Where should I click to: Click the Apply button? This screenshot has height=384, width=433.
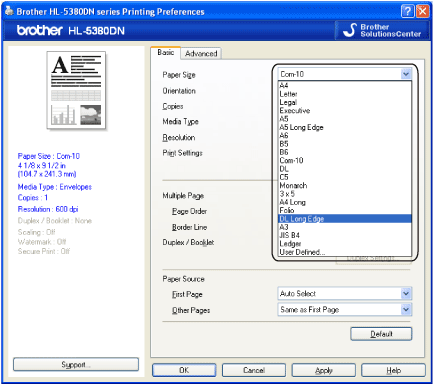[324, 370]
